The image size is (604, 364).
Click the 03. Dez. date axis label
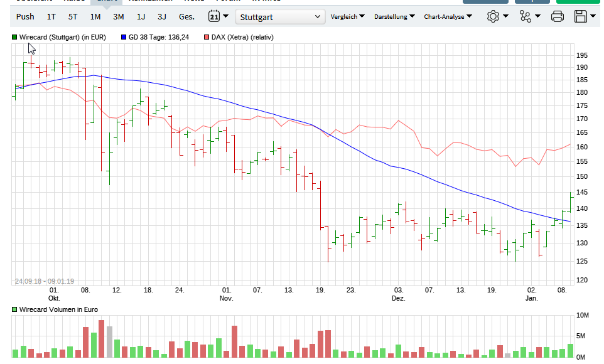click(399, 294)
